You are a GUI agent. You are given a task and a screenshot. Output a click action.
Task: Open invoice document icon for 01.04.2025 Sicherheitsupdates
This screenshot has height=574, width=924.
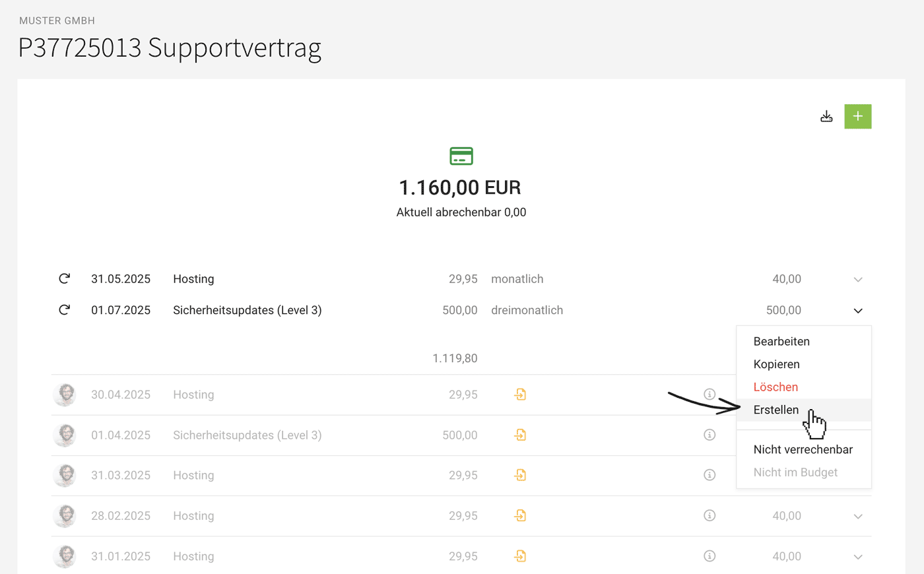(520, 435)
